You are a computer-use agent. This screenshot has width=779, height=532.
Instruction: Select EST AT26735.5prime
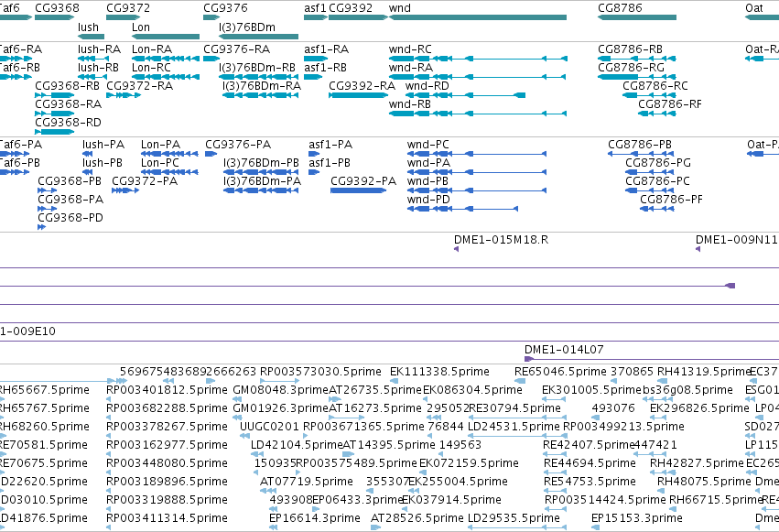point(335,399)
